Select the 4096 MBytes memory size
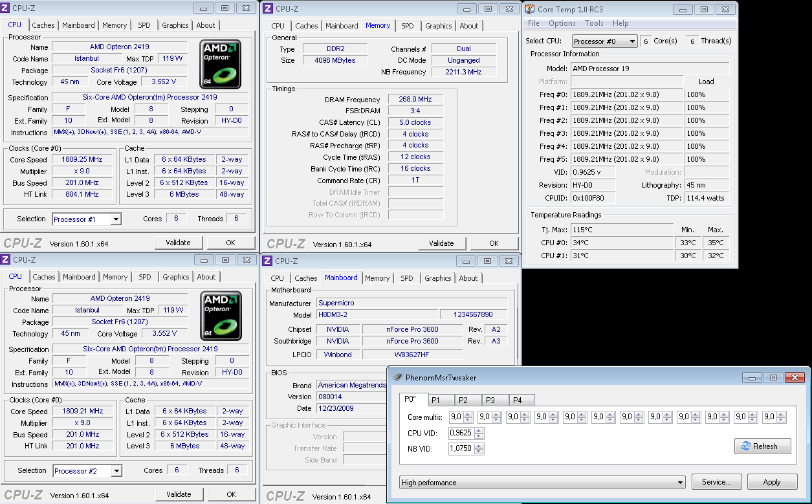The width and height of the screenshot is (812, 504). click(x=335, y=60)
